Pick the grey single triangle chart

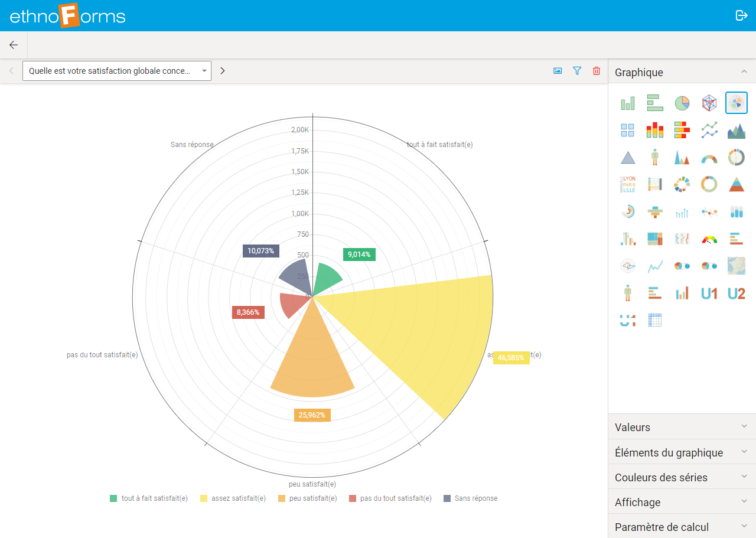pos(627,158)
